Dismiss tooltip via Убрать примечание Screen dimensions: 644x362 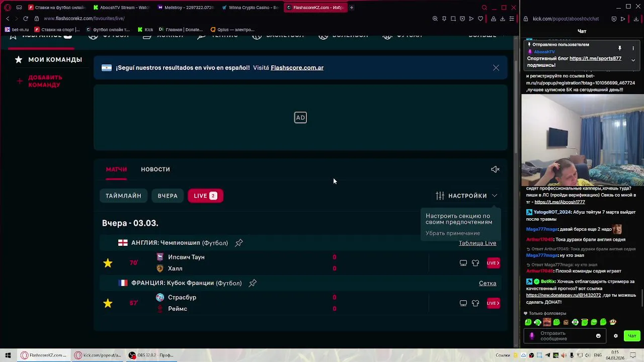click(x=453, y=233)
